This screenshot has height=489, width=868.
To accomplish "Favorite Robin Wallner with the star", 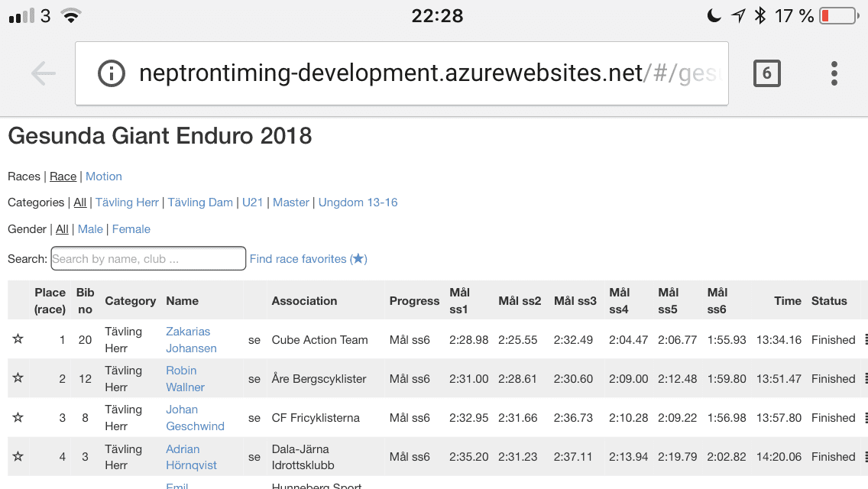I will click(18, 377).
